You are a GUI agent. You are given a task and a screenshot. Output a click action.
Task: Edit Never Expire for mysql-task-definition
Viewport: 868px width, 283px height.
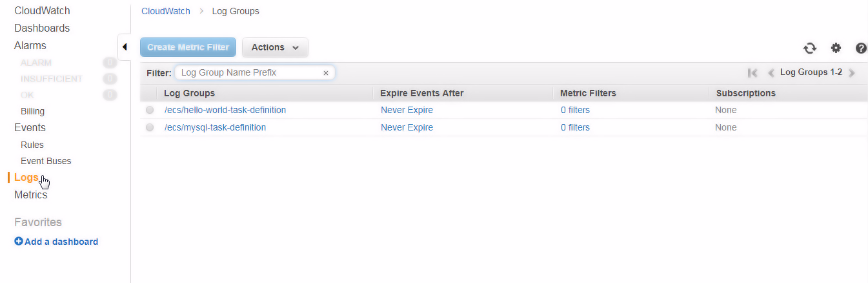407,127
